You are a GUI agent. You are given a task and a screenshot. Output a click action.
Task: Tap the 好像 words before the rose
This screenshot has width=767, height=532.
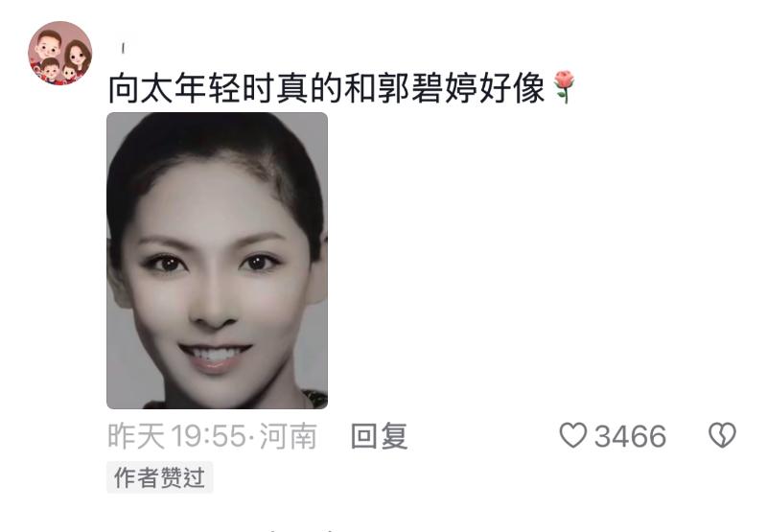[512, 88]
